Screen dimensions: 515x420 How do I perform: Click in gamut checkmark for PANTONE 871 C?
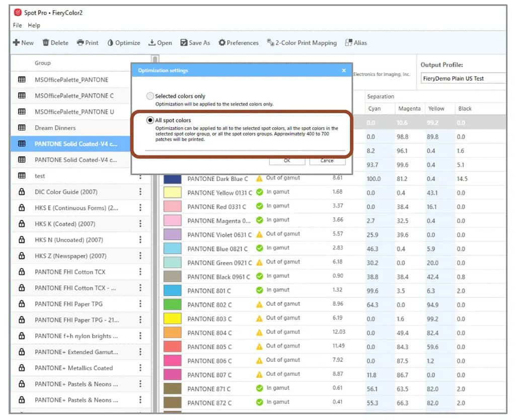tap(259, 388)
